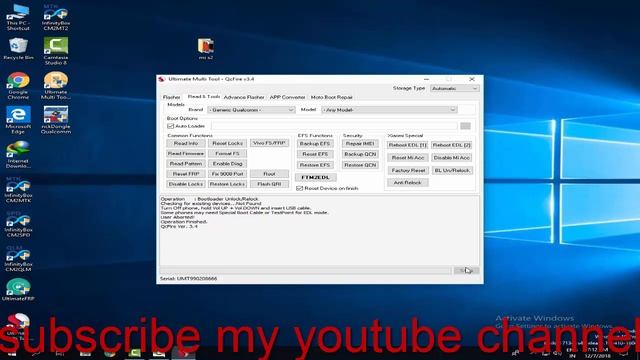The width and height of the screenshot is (640, 360).
Task: Open Microsoft Edge desktop shortcut
Action: pyautogui.click(x=18, y=120)
